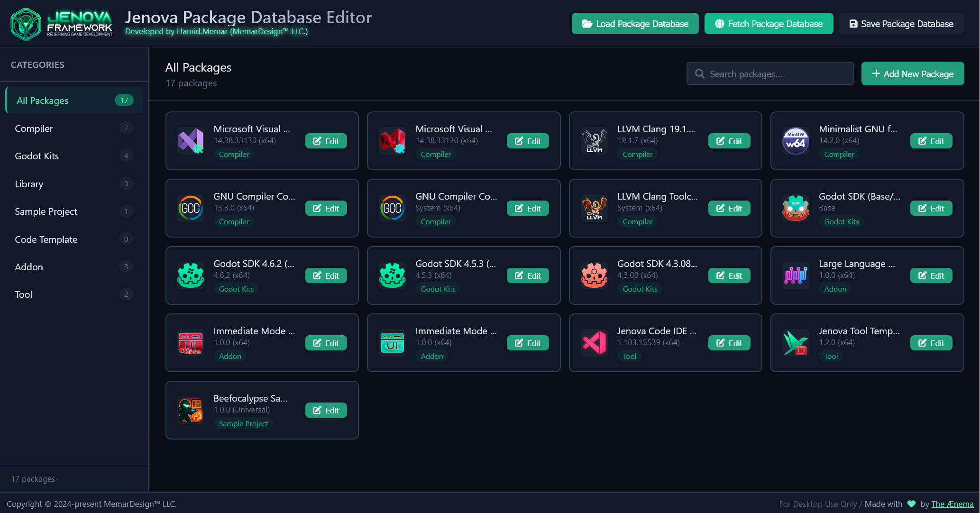Edit Large Language addon package
The height and width of the screenshot is (513, 980).
point(931,275)
